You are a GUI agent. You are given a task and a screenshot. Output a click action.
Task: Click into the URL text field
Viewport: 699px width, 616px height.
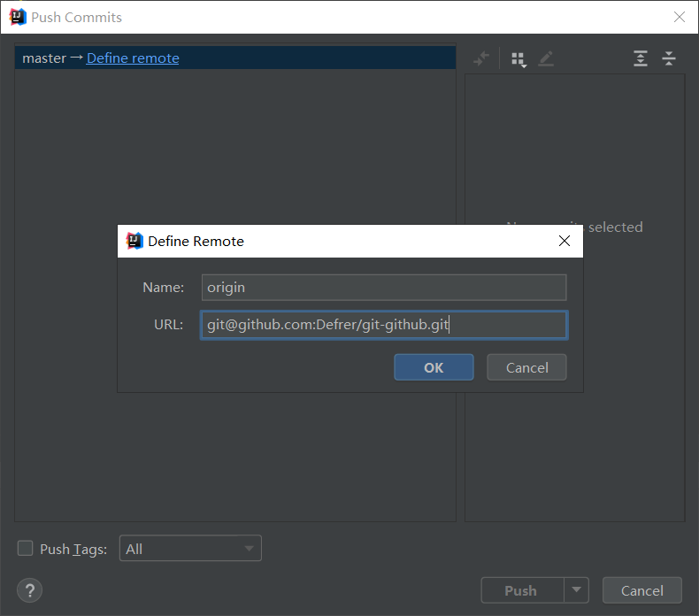coord(382,325)
